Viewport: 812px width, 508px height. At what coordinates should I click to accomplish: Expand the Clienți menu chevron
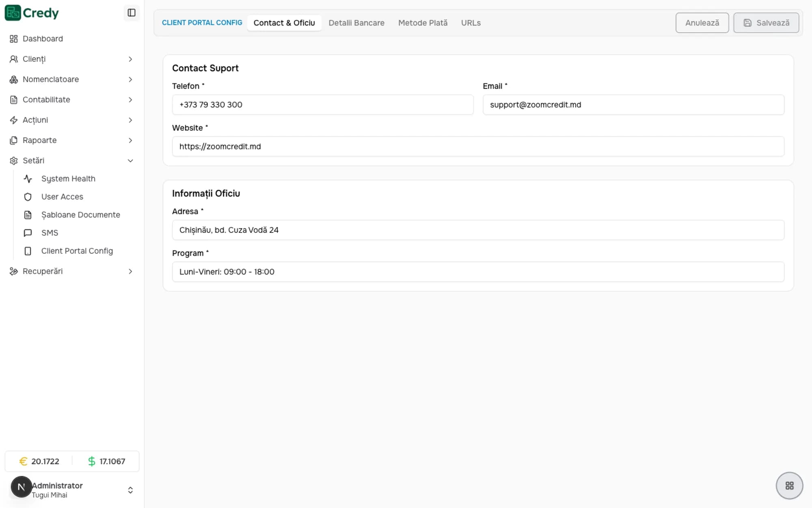[x=130, y=59]
